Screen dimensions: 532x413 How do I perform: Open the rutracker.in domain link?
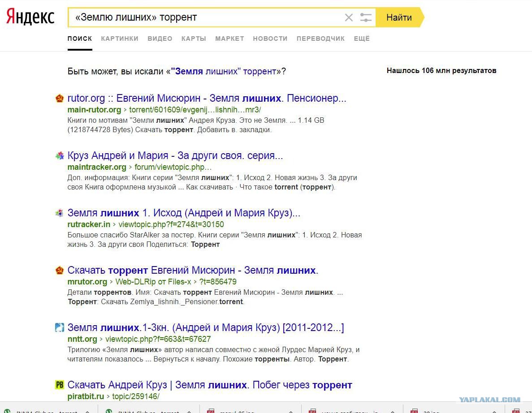[x=89, y=224]
